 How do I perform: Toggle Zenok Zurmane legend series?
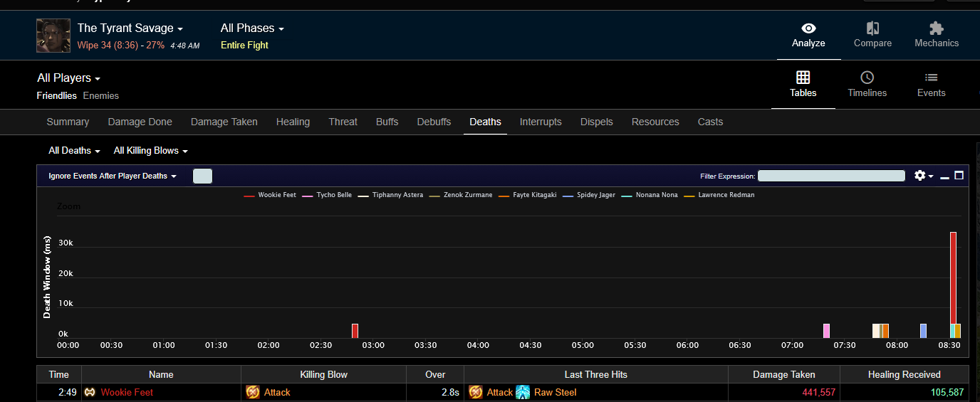[x=461, y=195]
